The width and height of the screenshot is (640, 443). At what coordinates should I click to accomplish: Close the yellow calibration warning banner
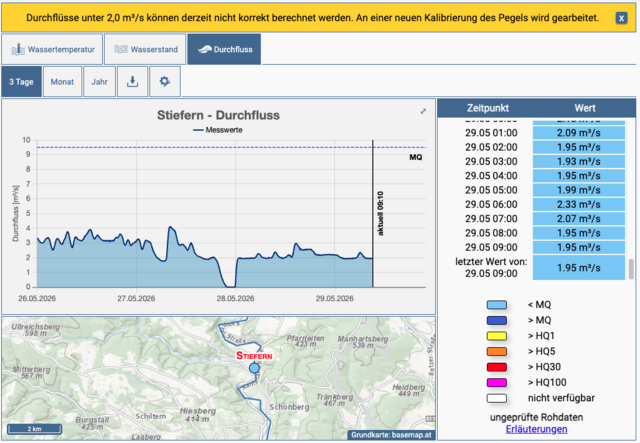621,18
